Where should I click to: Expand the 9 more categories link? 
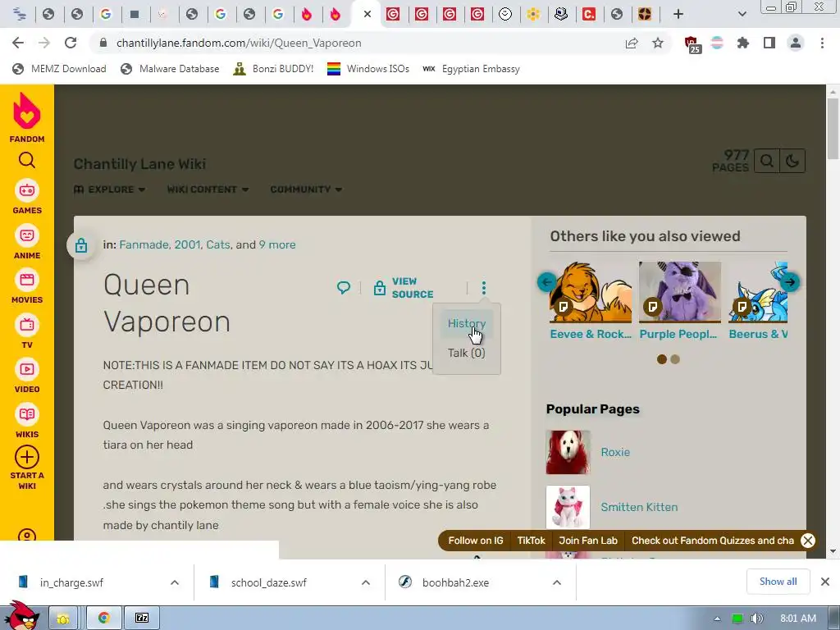[277, 244]
